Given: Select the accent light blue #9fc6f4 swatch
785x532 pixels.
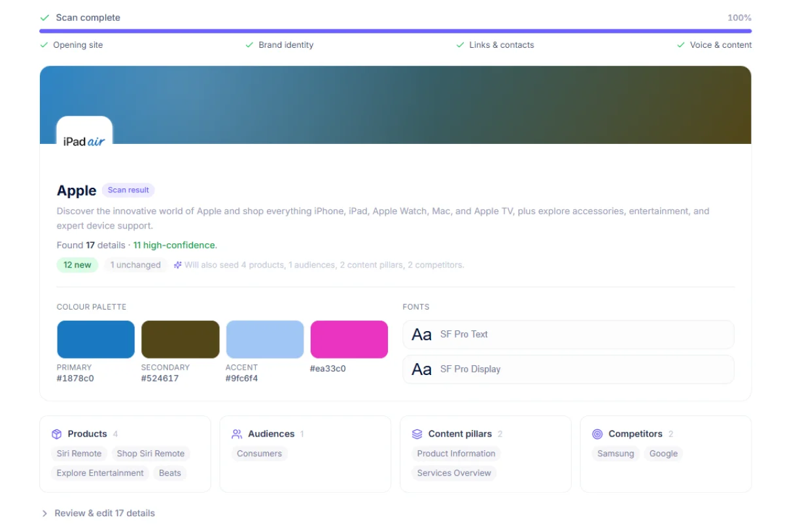Looking at the screenshot, I should coord(265,339).
